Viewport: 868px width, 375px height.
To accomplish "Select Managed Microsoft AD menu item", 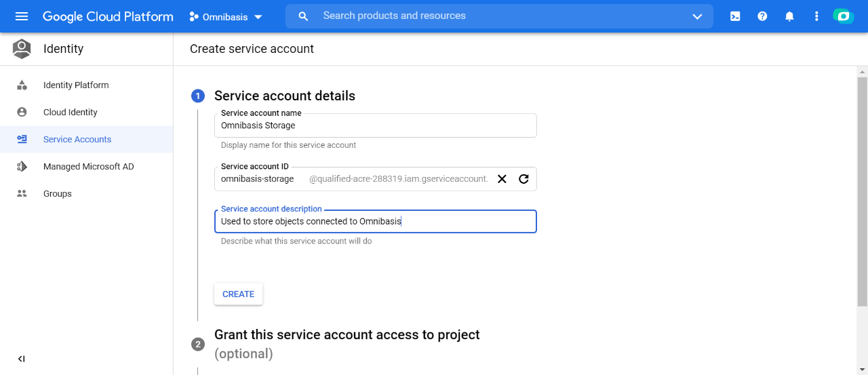I will 89,167.
